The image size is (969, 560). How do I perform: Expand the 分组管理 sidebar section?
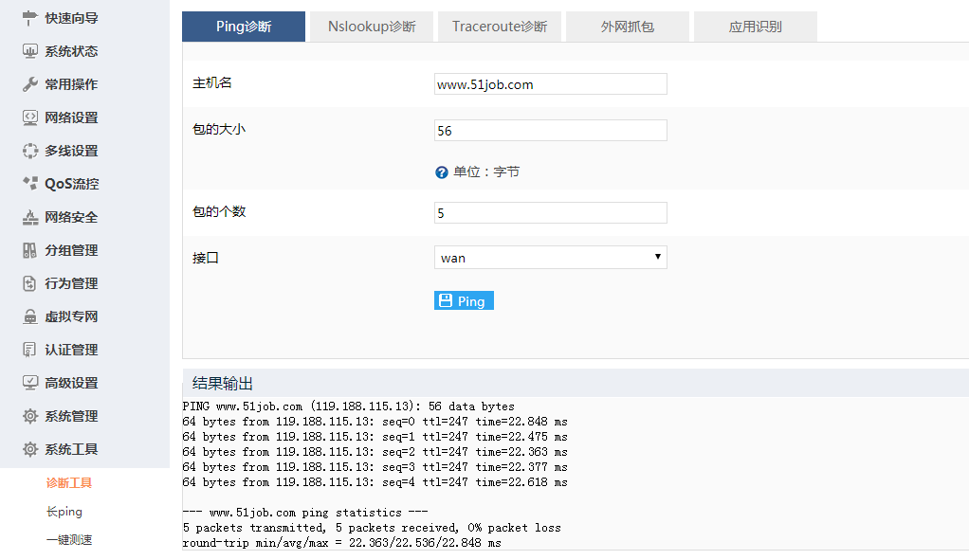pos(71,250)
